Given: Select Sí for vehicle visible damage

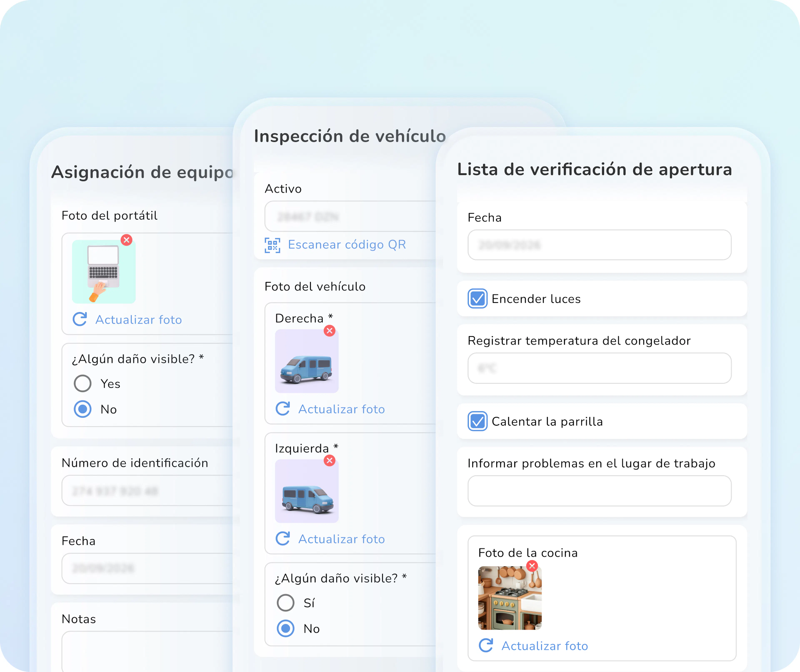Looking at the screenshot, I should click(x=285, y=603).
